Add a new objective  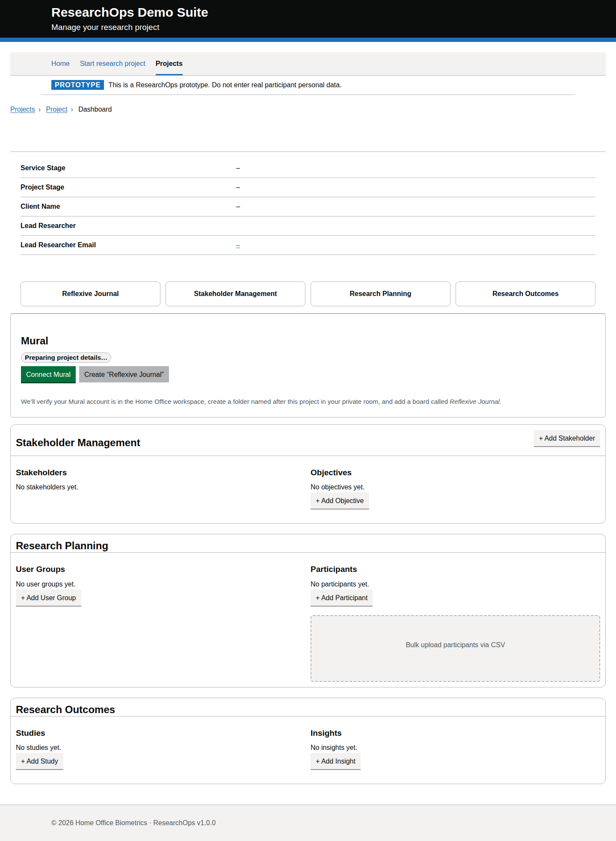pyautogui.click(x=340, y=500)
